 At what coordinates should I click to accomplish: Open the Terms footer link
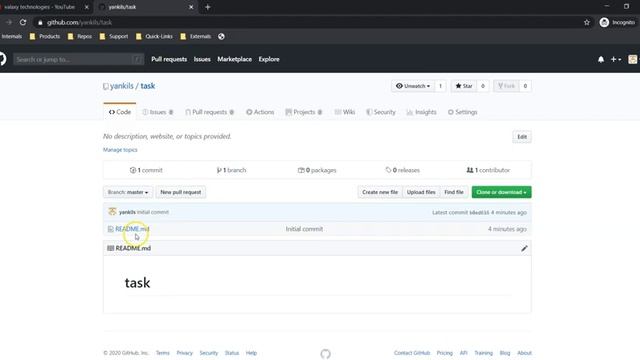coord(162,353)
